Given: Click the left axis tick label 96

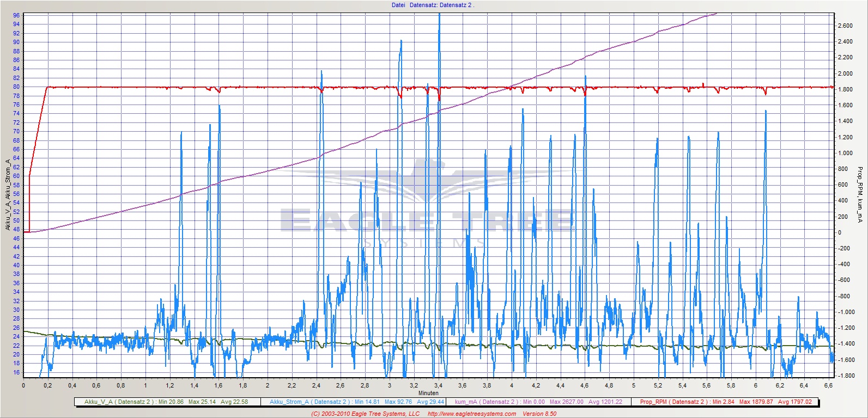Looking at the screenshot, I should 16,15.
